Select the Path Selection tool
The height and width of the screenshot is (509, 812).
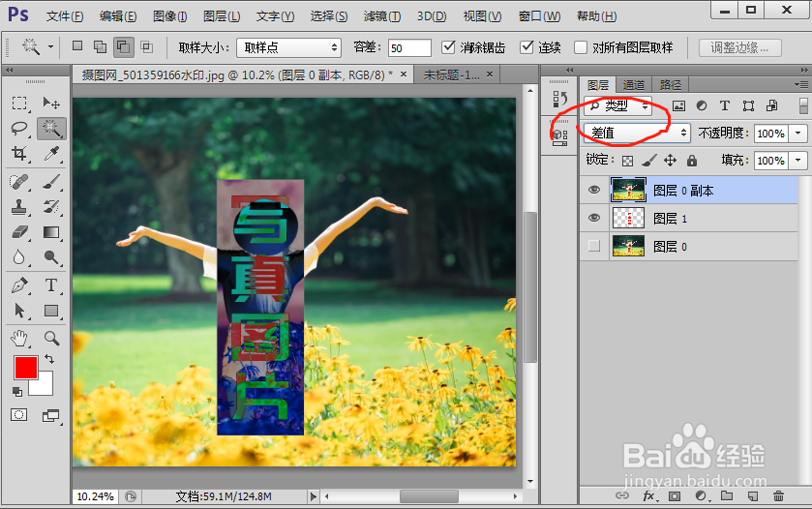click(19, 311)
